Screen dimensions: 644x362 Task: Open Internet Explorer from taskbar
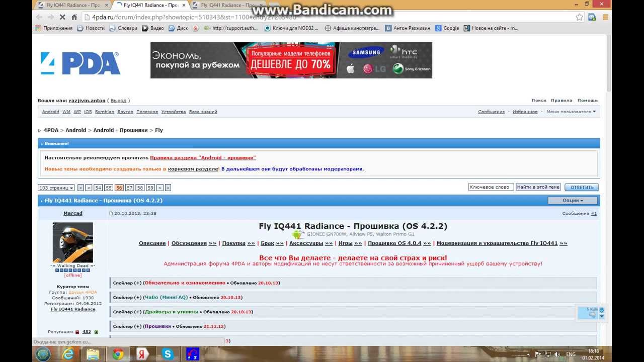68,354
